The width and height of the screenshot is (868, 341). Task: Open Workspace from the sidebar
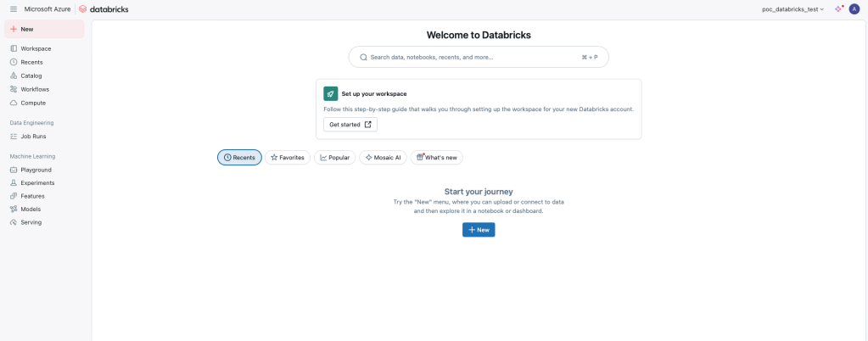click(36, 48)
